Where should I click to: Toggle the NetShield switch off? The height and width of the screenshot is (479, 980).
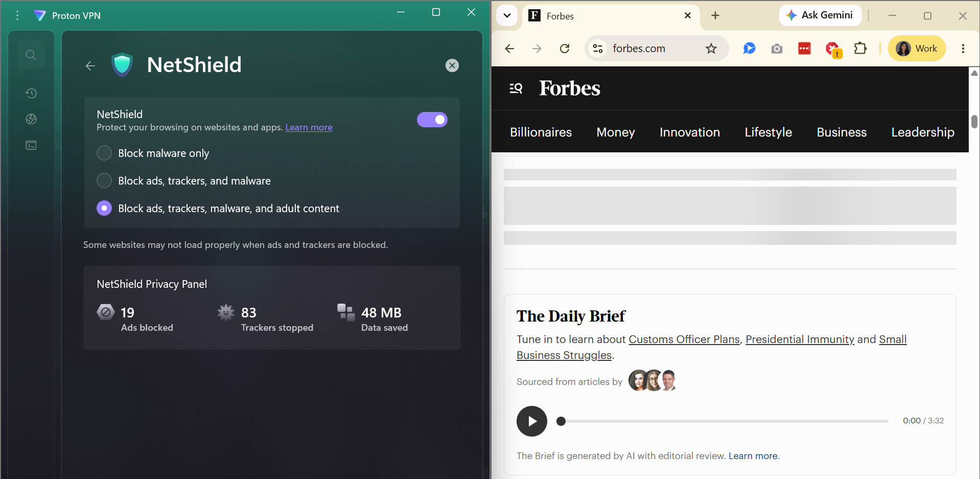(432, 120)
